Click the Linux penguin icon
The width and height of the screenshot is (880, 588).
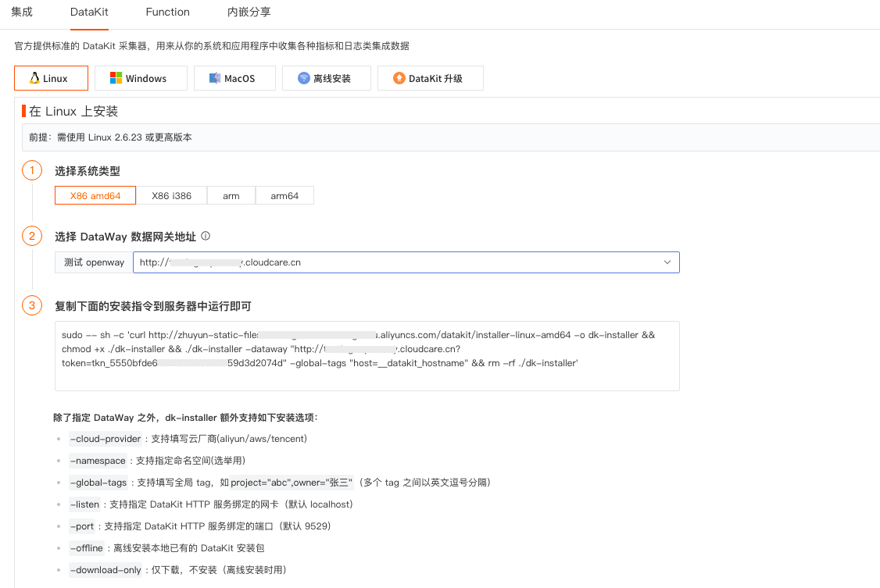tap(35, 78)
